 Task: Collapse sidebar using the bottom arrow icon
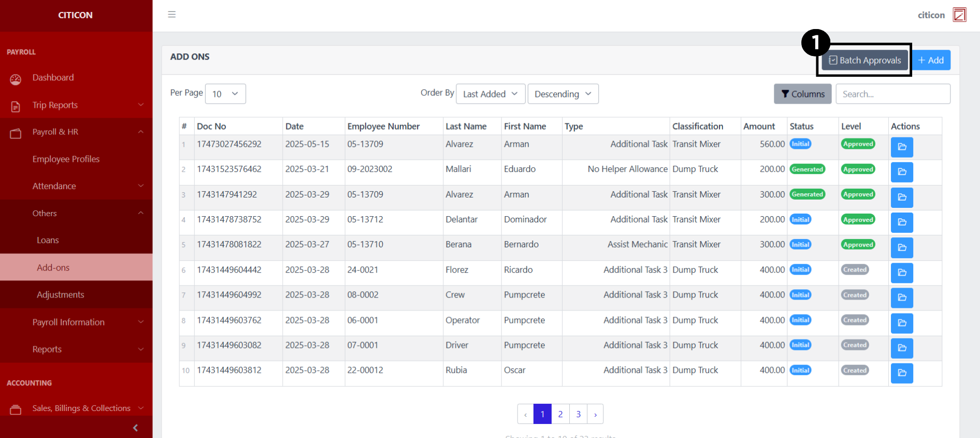tap(135, 428)
